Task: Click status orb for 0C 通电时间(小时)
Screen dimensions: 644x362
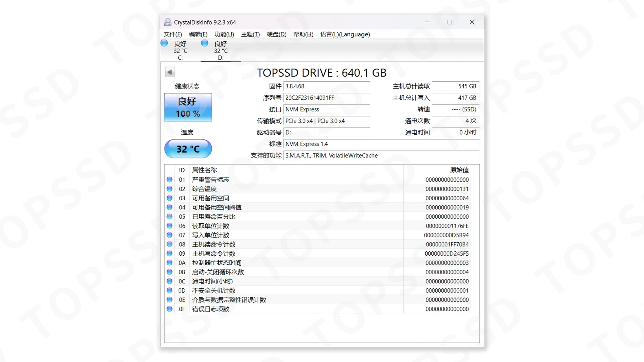Action: (169, 281)
